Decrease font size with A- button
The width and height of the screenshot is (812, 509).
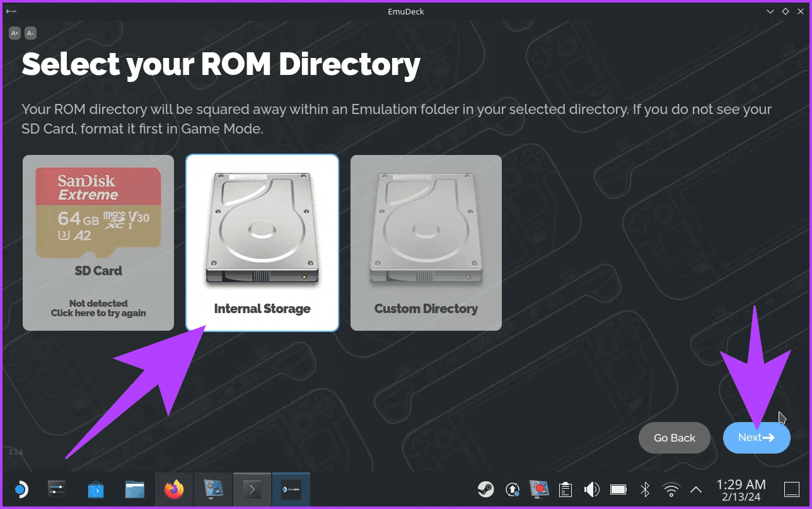(x=30, y=33)
